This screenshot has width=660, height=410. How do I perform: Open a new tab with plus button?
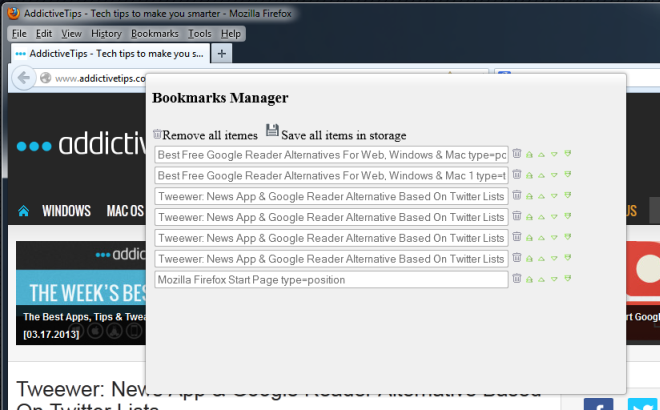pos(222,53)
